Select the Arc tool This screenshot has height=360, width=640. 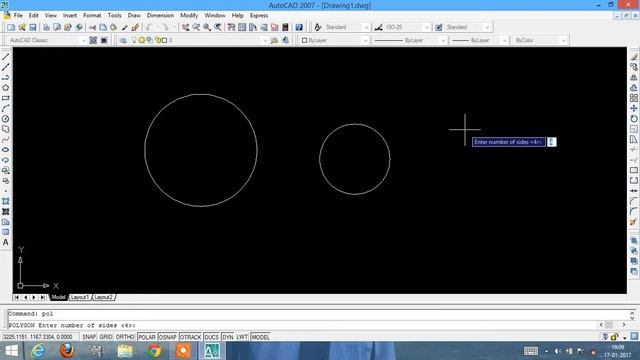point(6,109)
